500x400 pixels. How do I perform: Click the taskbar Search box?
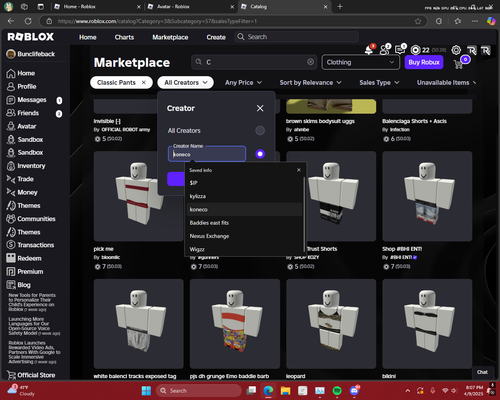click(199, 391)
